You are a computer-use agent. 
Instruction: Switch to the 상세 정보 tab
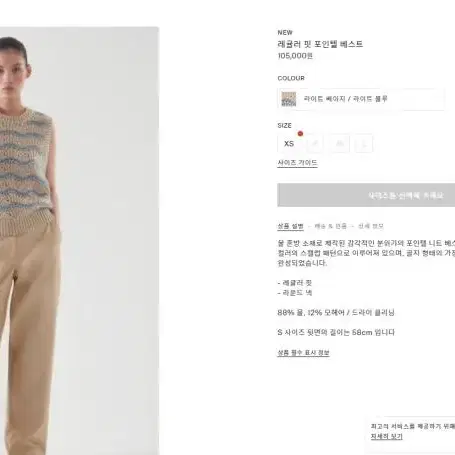371,226
